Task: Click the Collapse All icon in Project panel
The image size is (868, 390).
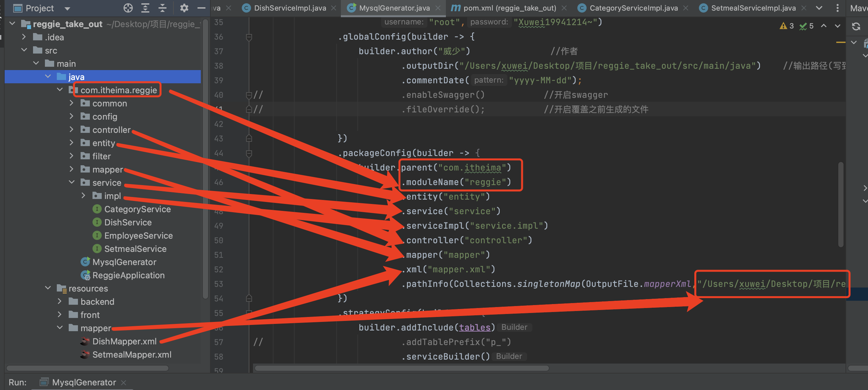Action: pos(163,8)
